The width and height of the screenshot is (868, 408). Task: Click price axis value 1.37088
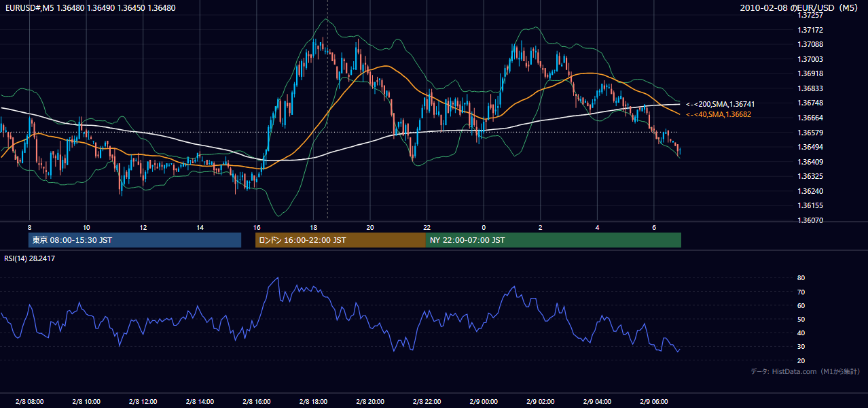812,45
